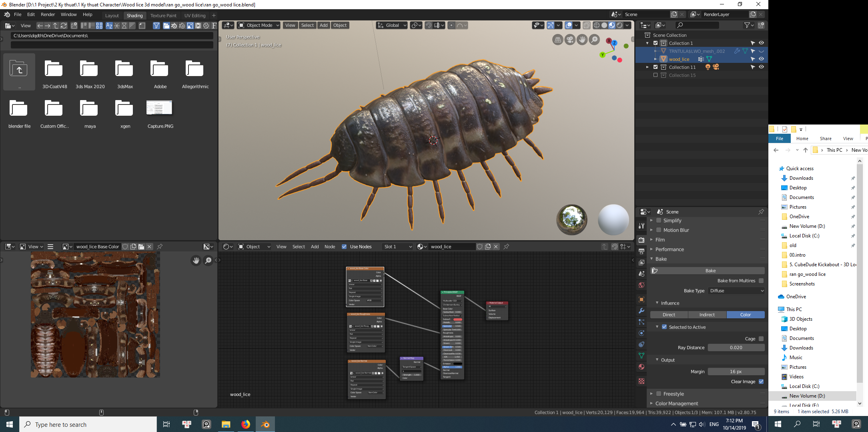
Task: Click the Subsurface Color swatch on Principled BSDF
Action: [x=457, y=319]
